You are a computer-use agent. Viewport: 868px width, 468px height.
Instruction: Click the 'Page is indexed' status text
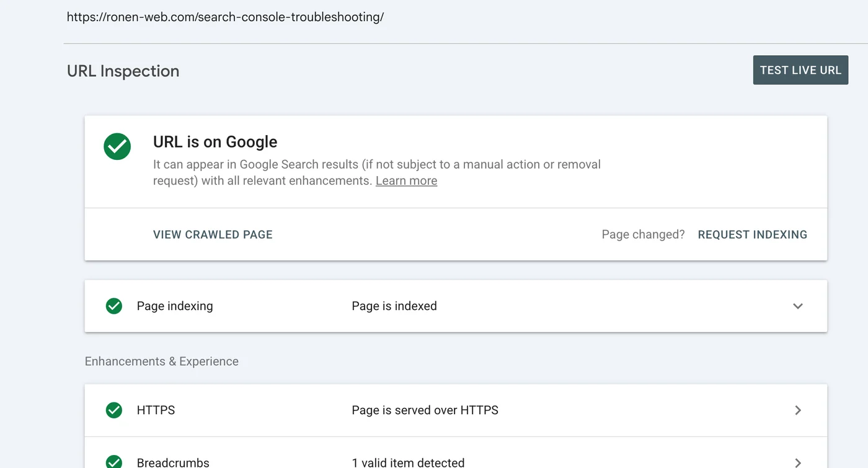394,306
